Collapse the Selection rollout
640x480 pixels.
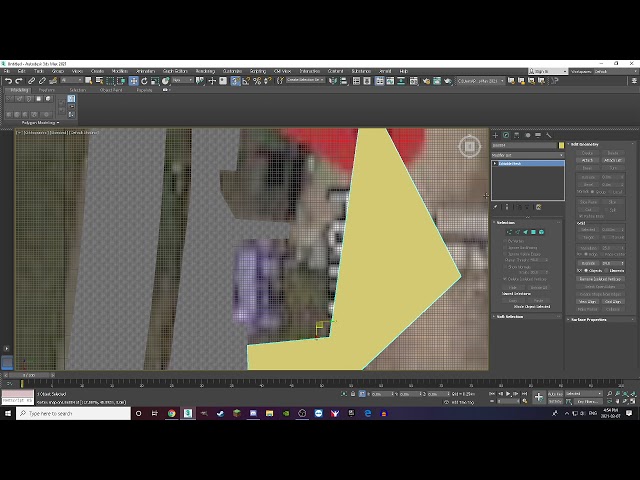click(x=506, y=222)
